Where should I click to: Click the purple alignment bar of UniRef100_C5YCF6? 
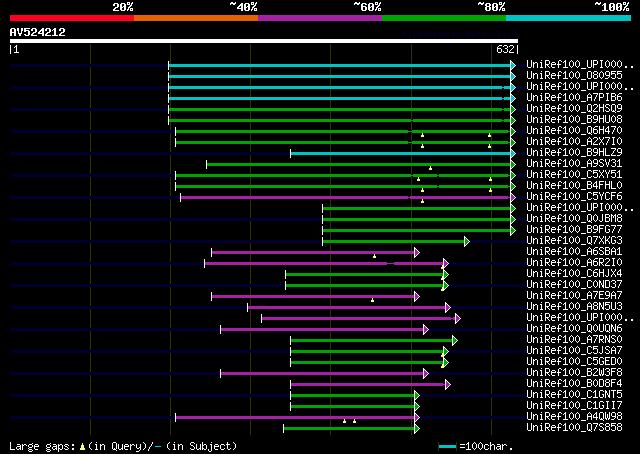pyautogui.click(x=345, y=198)
